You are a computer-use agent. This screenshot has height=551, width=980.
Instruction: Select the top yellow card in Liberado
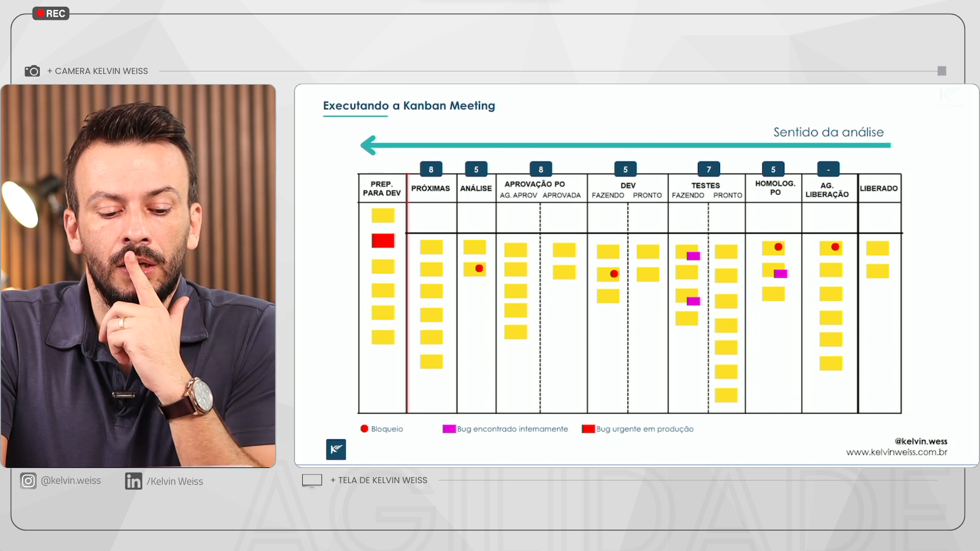click(877, 248)
